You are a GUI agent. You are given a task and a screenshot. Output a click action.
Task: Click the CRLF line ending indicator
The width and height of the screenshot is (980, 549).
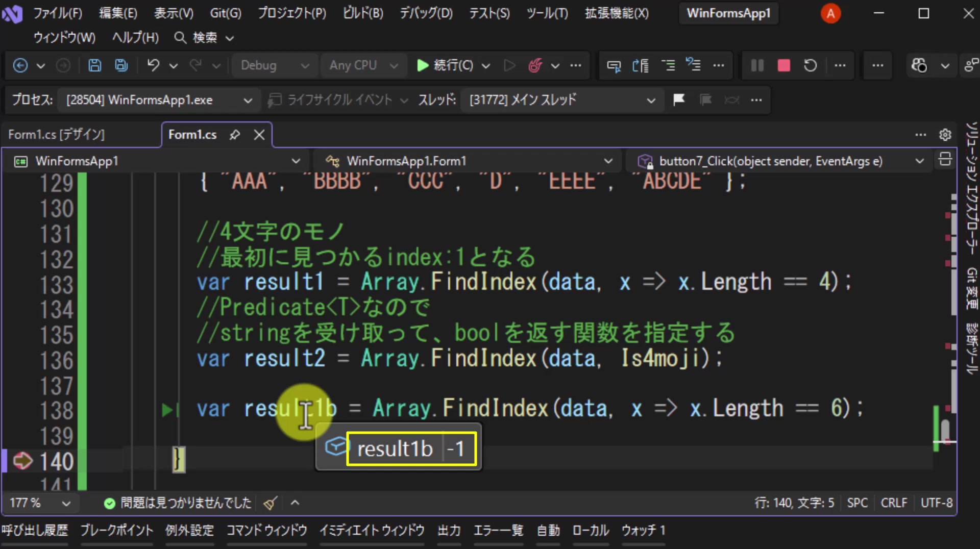click(894, 503)
